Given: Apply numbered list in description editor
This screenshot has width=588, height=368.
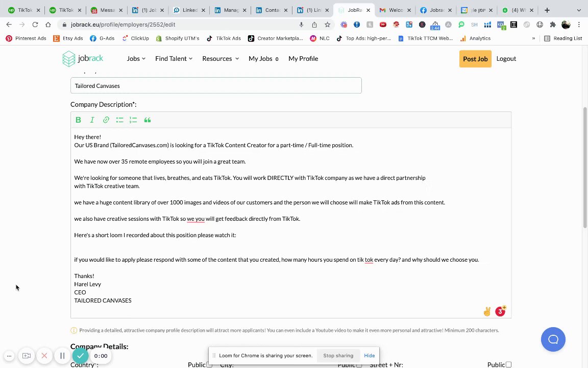Looking at the screenshot, I should pos(133,120).
